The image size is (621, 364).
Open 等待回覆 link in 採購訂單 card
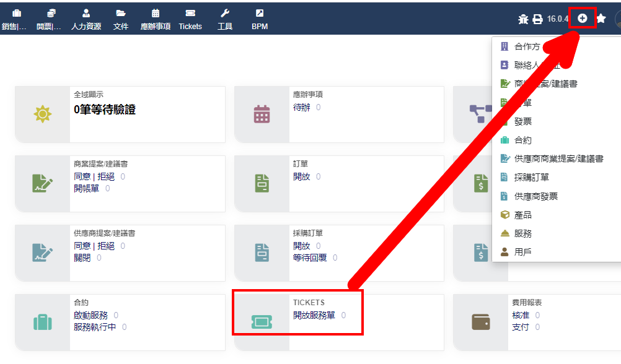(x=310, y=258)
